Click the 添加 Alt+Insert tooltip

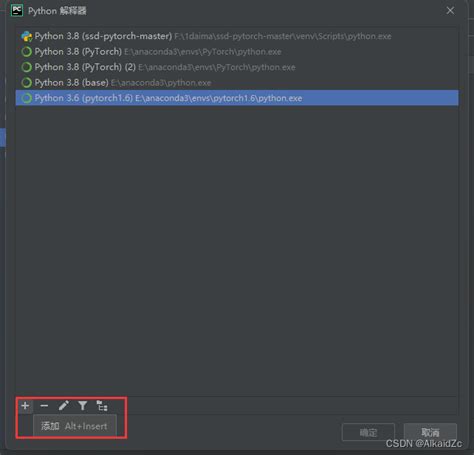[75, 426]
